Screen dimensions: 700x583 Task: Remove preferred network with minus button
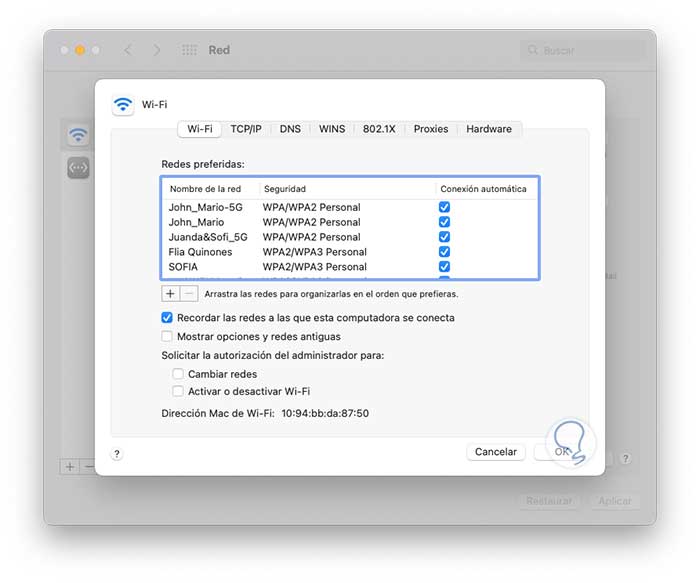point(189,294)
